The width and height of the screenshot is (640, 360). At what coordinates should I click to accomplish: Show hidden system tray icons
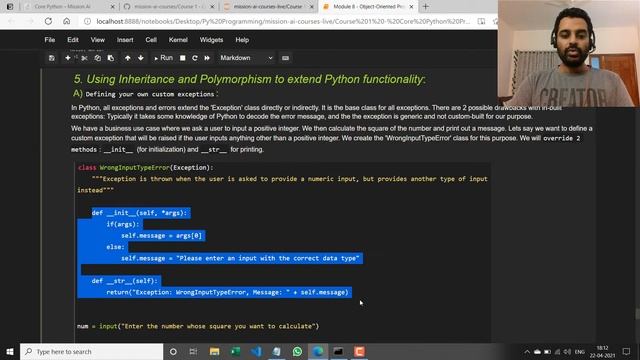click(x=527, y=352)
